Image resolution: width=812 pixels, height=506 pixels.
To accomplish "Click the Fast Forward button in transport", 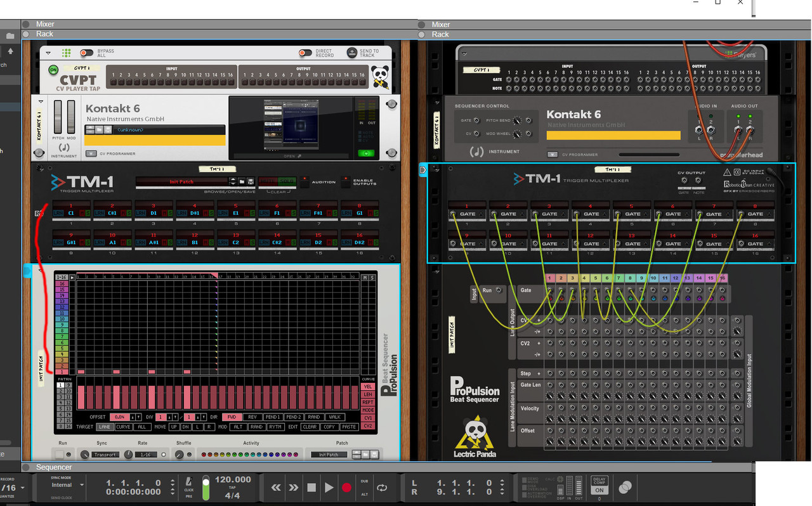I will (294, 488).
